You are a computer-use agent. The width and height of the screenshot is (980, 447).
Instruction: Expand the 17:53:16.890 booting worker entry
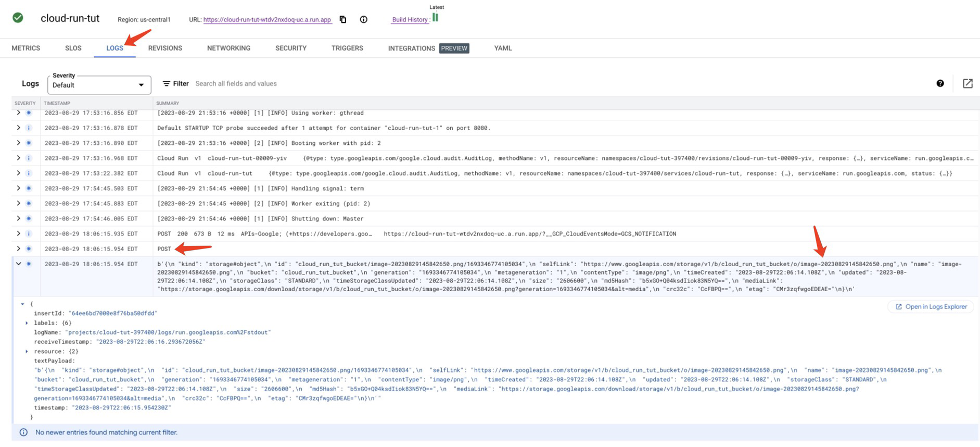point(18,143)
